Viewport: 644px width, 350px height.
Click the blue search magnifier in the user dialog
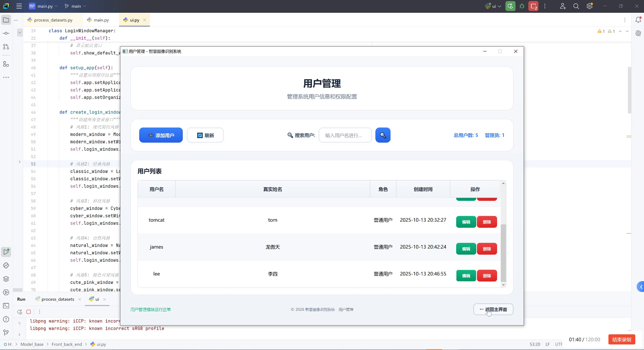(383, 135)
